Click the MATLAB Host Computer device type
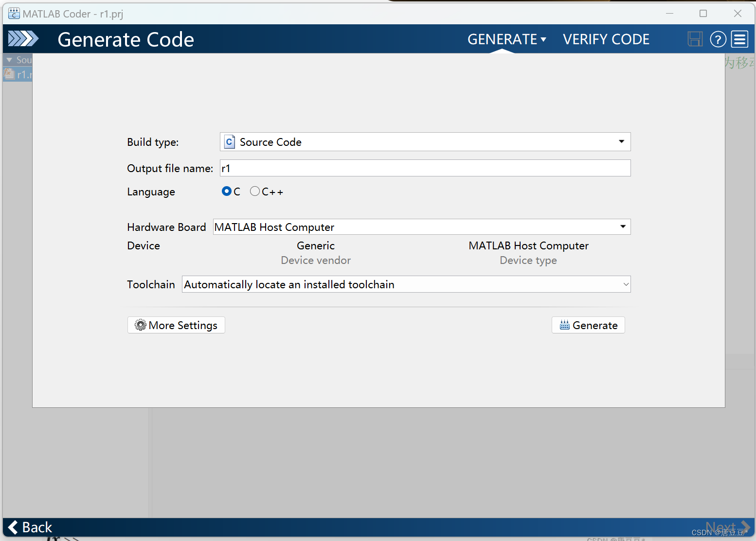 (x=528, y=245)
